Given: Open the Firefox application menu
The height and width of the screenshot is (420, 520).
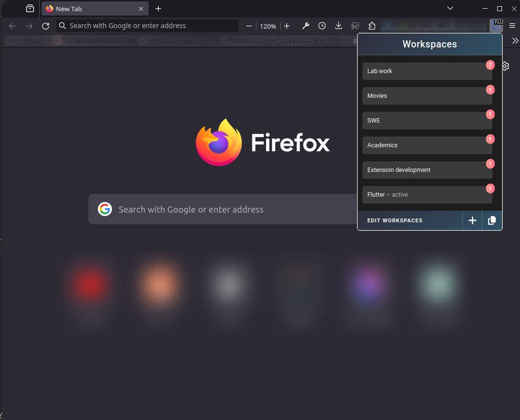Looking at the screenshot, I should pyautogui.click(x=512, y=26).
